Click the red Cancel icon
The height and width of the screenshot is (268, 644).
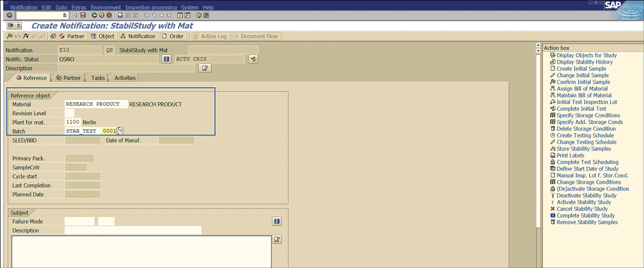[x=109, y=15]
